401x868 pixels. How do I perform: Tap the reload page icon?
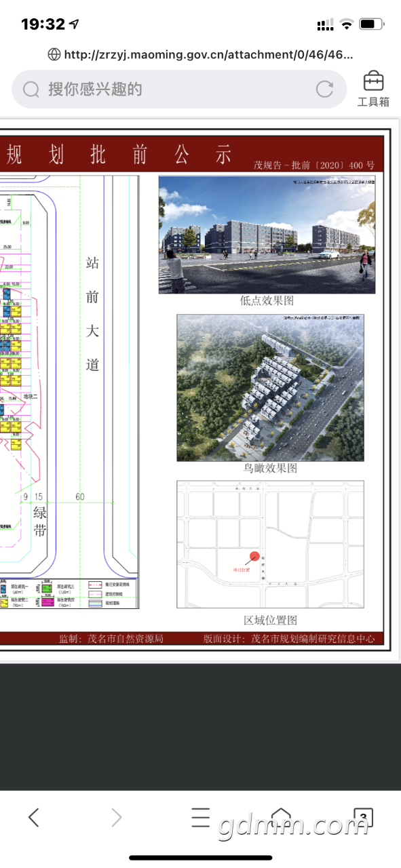click(x=325, y=89)
